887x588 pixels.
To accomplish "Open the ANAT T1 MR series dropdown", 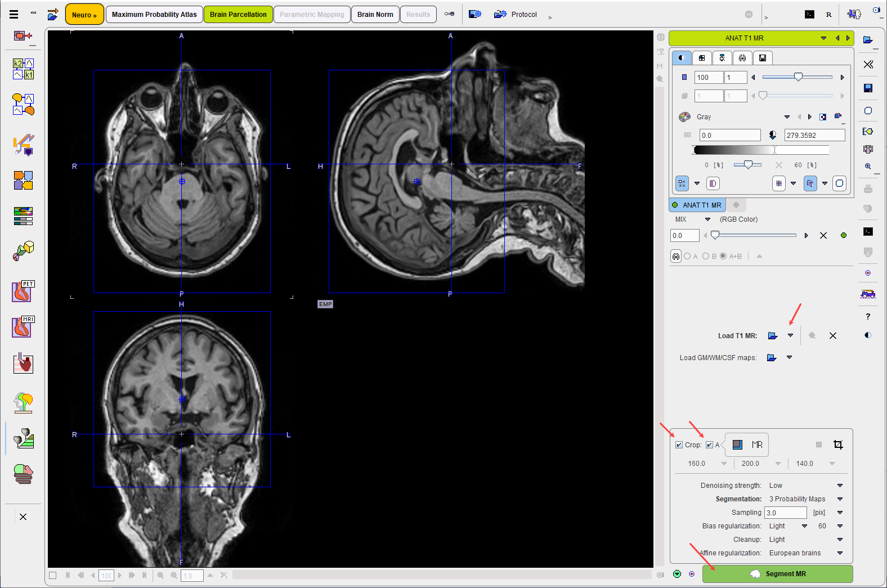I will (x=823, y=38).
